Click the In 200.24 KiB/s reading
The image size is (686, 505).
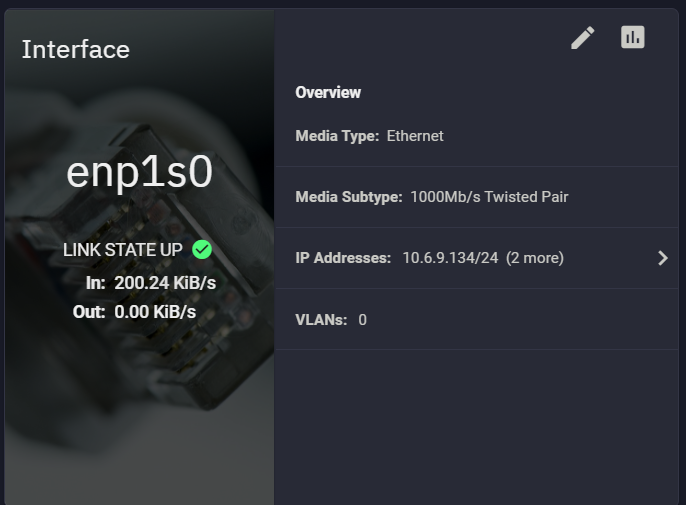pyautogui.click(x=151, y=283)
